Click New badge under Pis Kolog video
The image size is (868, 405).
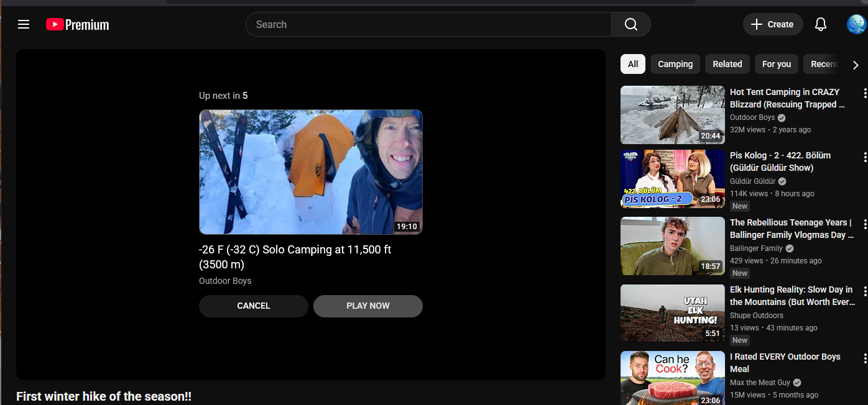(x=740, y=206)
